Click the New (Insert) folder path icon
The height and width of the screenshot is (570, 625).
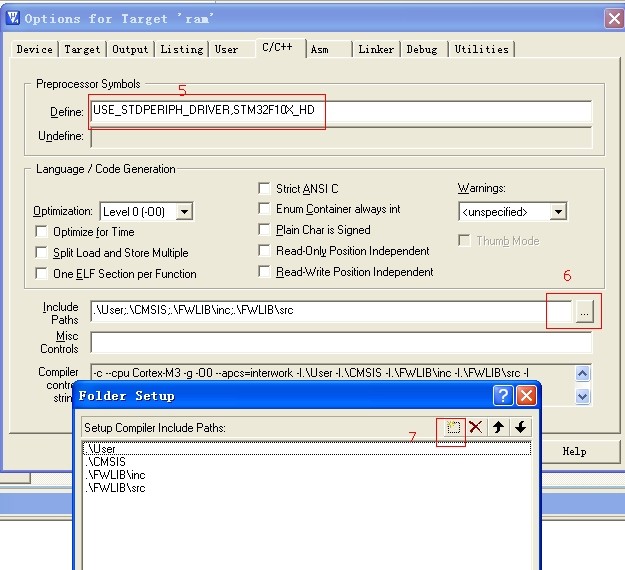click(x=454, y=427)
